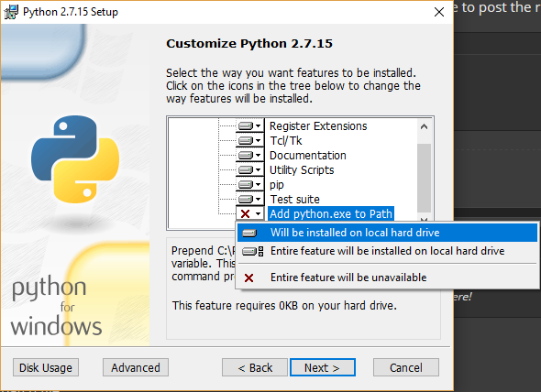This screenshot has width=541, height=392.
Task: Click the drive icon next to Tcl/Tk
Action: 246,141
